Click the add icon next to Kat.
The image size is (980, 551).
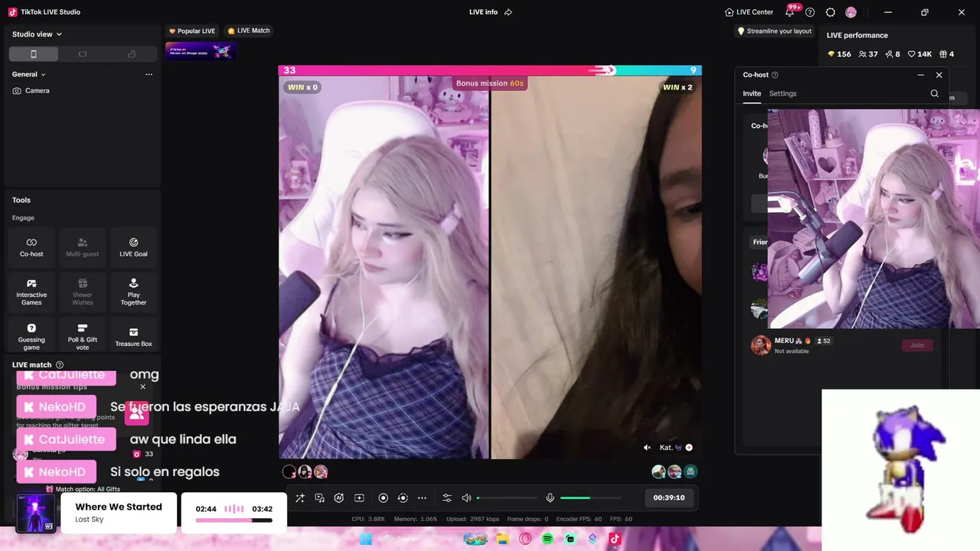coord(689,448)
